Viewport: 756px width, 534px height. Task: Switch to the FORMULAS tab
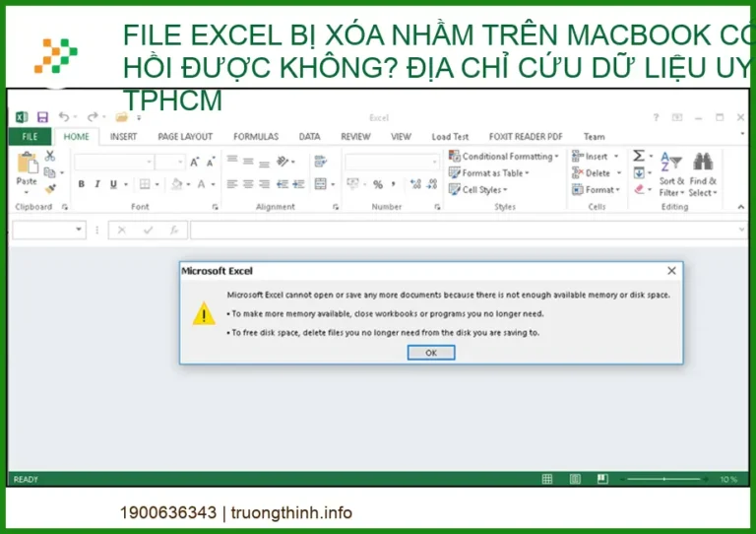pyautogui.click(x=256, y=137)
